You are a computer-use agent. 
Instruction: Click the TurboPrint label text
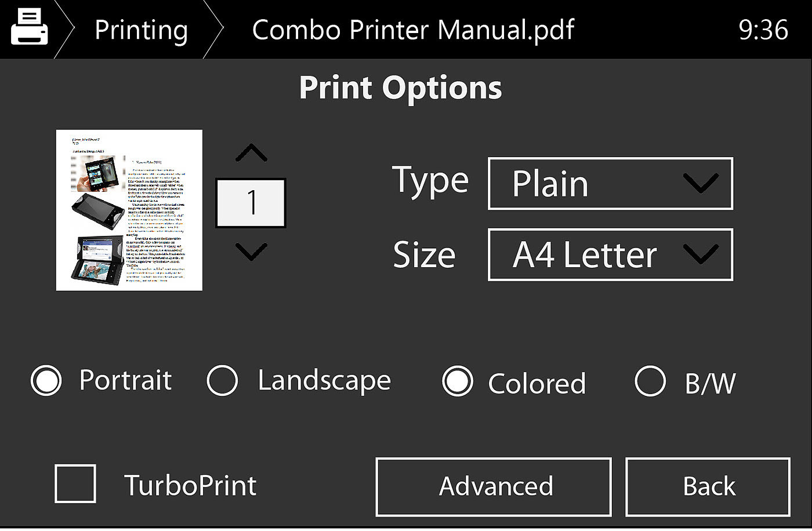190,485
